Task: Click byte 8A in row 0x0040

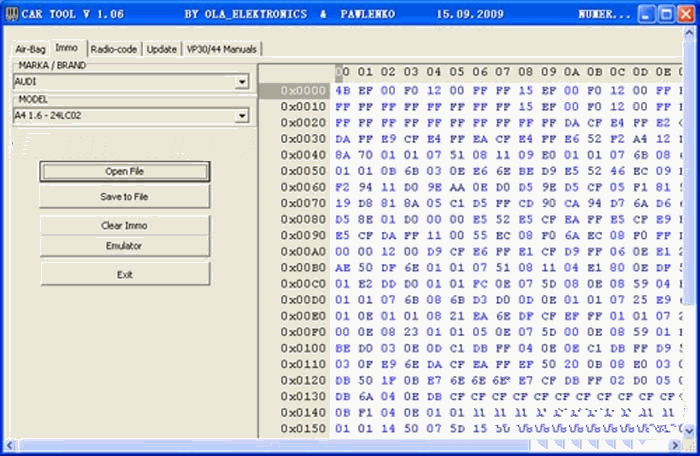Action: [343, 155]
